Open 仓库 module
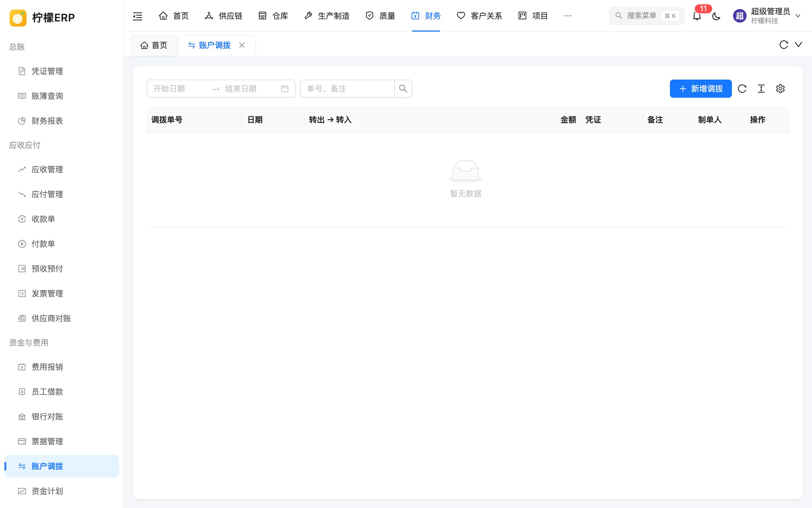Viewport: 812px width, 508px height. pyautogui.click(x=273, y=16)
